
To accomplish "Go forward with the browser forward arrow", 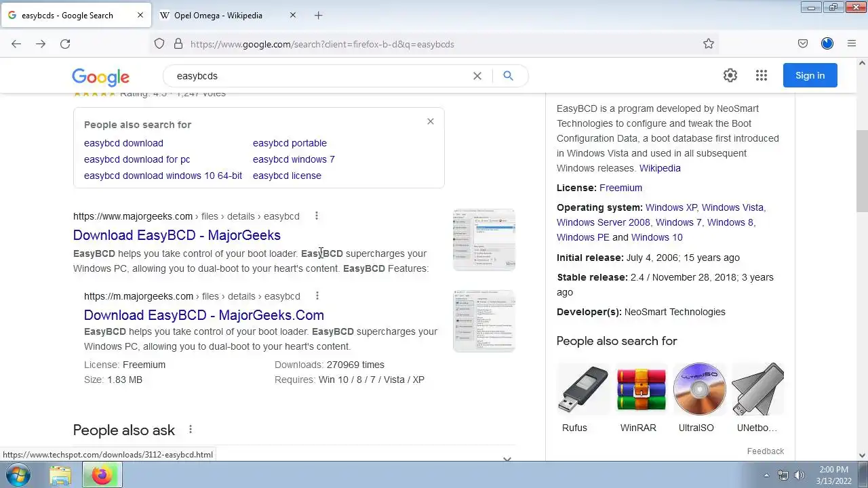I will (41, 44).
